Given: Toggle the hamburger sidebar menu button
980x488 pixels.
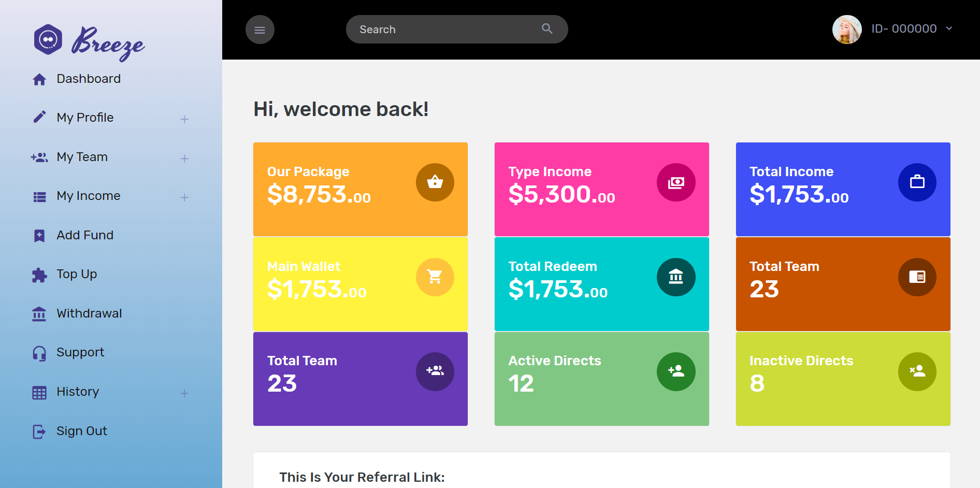Looking at the screenshot, I should coord(260,30).
